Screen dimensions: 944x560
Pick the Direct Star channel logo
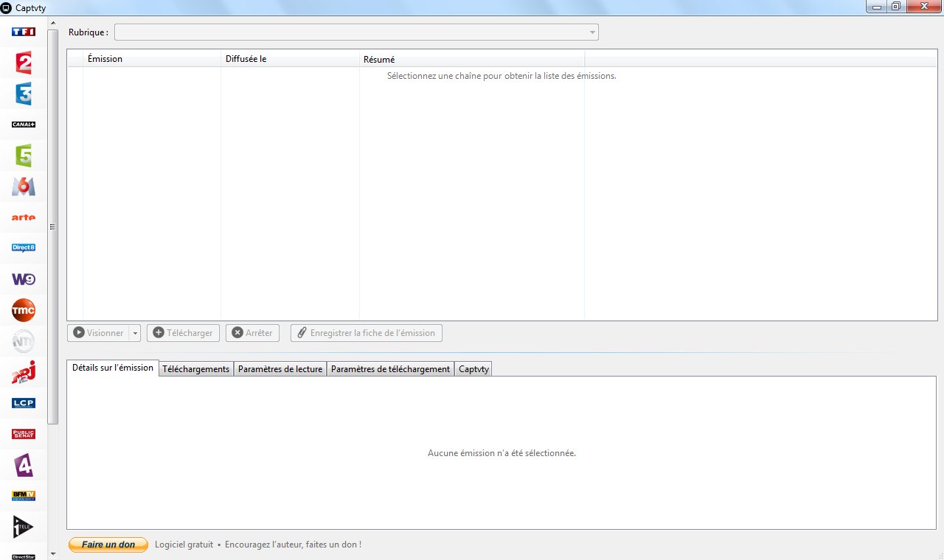[24, 556]
